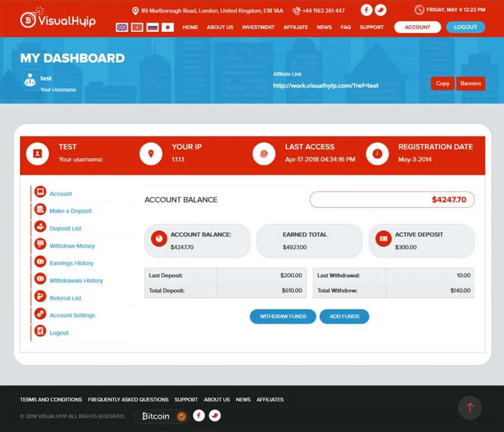Click the user avatar icon beside test

[30, 80]
